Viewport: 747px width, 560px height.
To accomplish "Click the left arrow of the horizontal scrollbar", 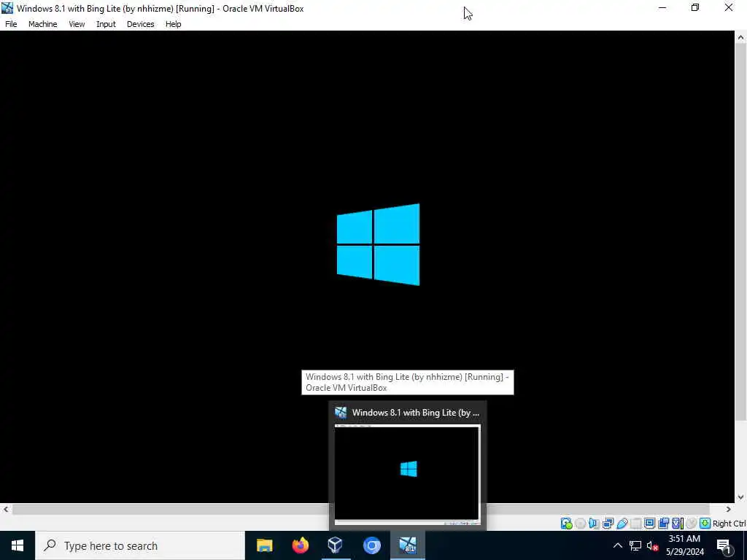I will click(x=6, y=509).
